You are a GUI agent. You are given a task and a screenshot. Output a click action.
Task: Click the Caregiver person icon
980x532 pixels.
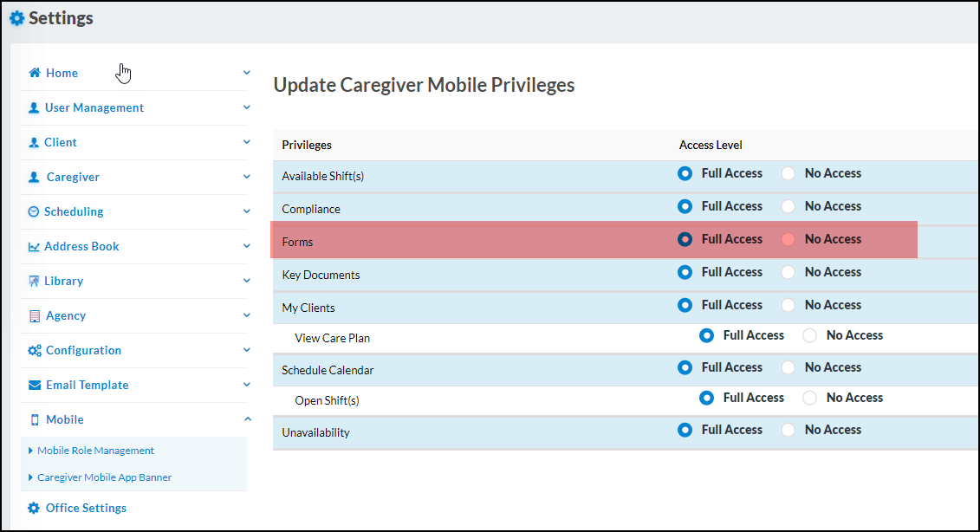coord(32,177)
